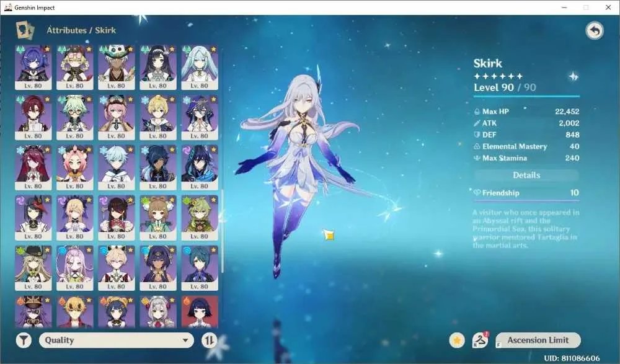Select Ifa with the white hat
620x364 pixels.
pos(117,67)
